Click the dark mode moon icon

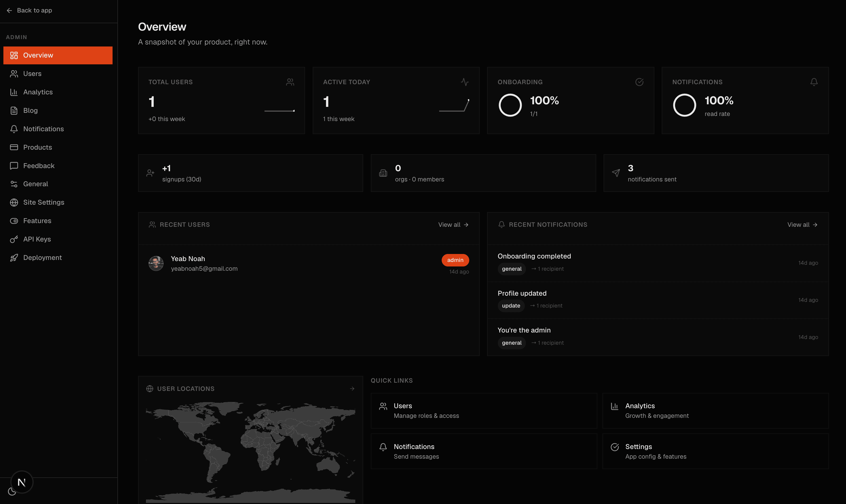[12, 492]
